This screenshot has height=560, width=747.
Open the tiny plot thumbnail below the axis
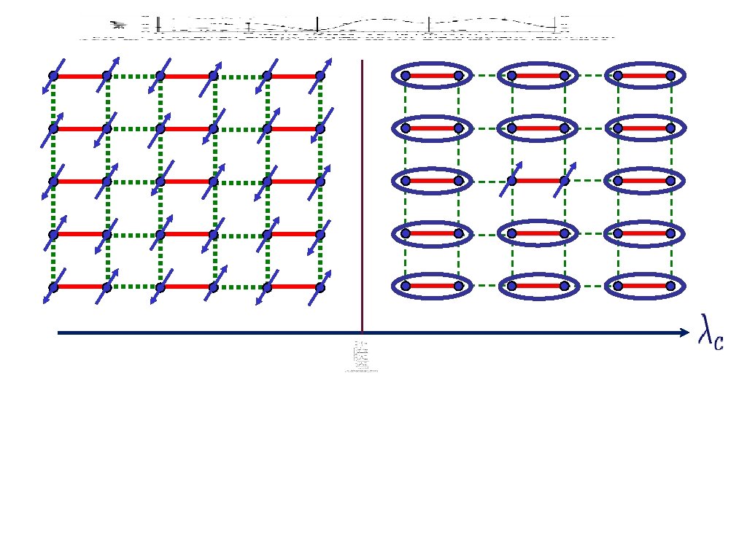coord(361,356)
